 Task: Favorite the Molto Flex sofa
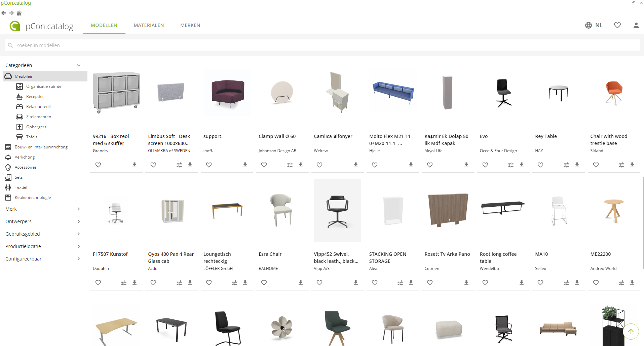tap(375, 165)
